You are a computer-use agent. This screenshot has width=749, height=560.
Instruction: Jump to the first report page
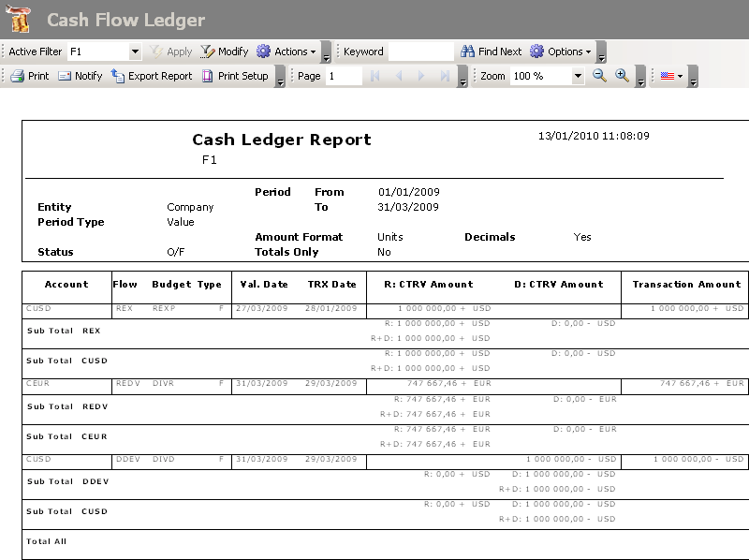coord(375,77)
